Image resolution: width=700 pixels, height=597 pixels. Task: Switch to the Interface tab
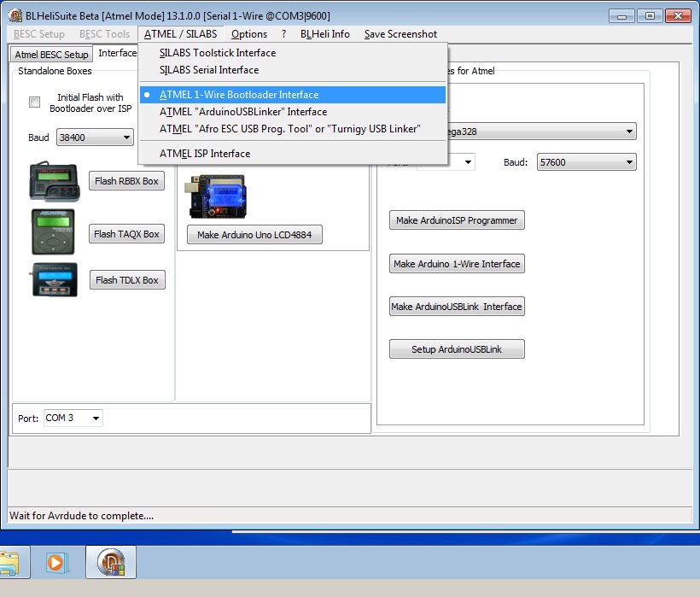[x=118, y=53]
